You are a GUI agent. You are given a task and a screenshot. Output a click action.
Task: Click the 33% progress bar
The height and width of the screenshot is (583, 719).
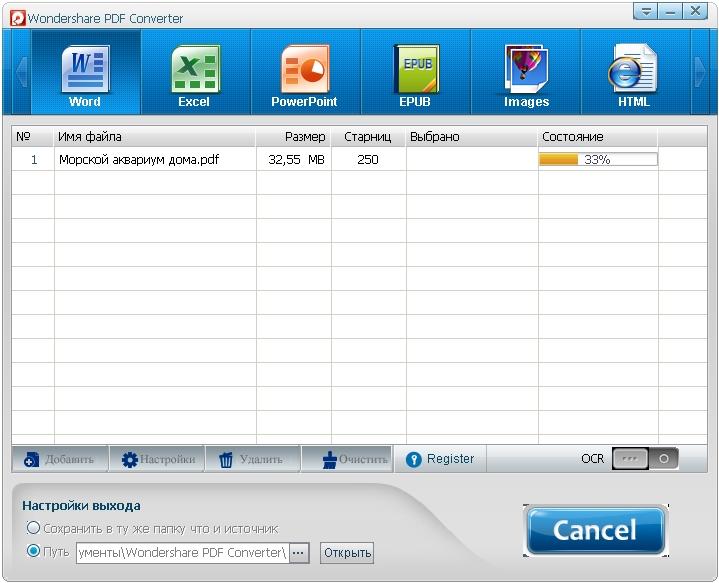coord(598,159)
